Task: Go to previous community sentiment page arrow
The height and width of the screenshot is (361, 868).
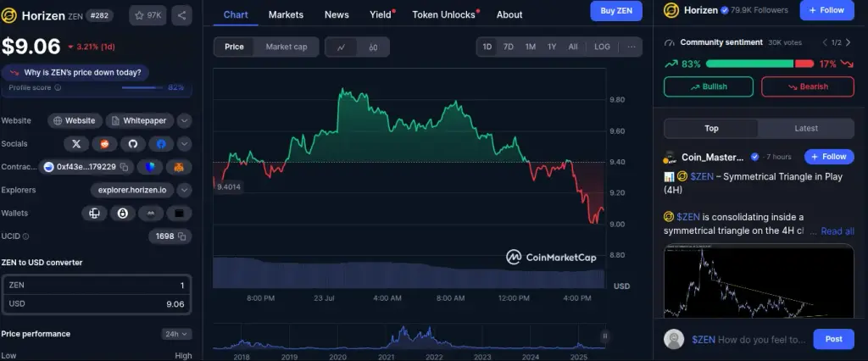Action: click(825, 42)
